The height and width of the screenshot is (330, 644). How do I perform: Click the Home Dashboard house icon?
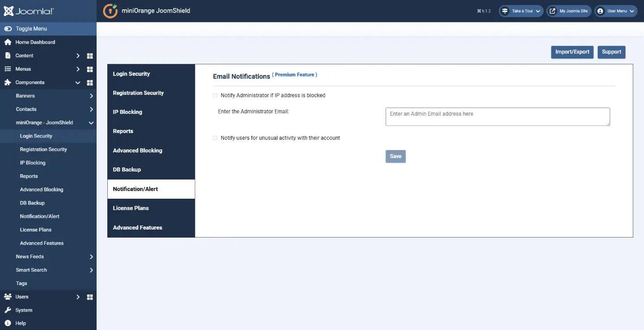[x=8, y=42]
